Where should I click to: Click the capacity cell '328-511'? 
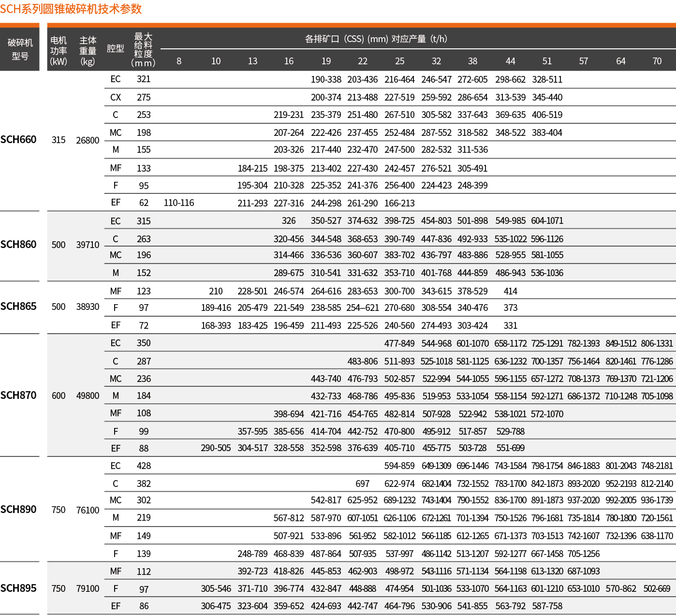pyautogui.click(x=547, y=80)
